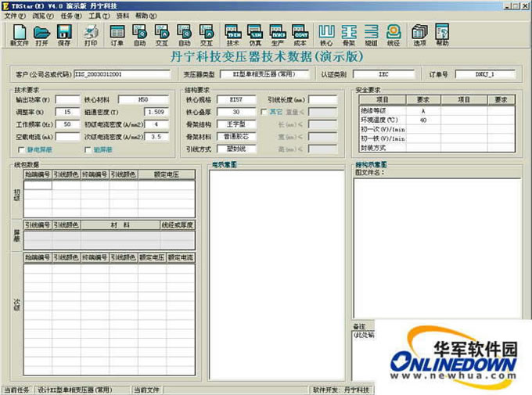This screenshot has height=395, width=532.
Task: Click the 新文件 (New File) toolbar icon
Action: click(x=20, y=34)
